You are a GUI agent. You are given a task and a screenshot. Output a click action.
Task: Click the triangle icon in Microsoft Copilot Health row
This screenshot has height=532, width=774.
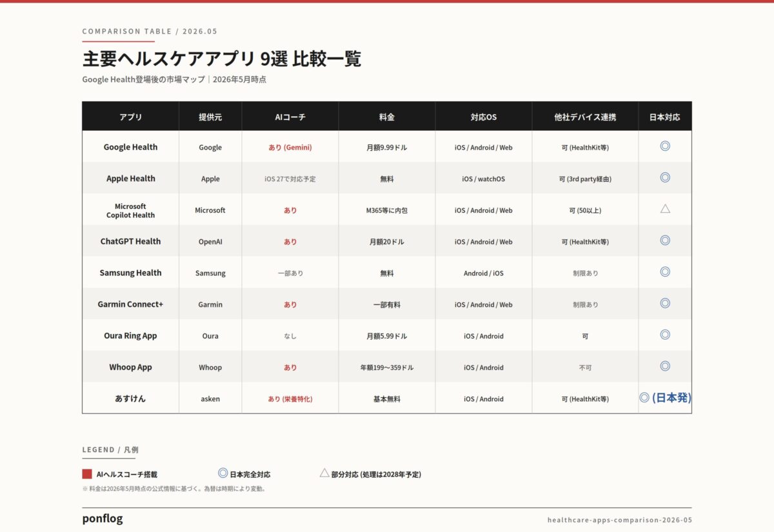[665, 209]
